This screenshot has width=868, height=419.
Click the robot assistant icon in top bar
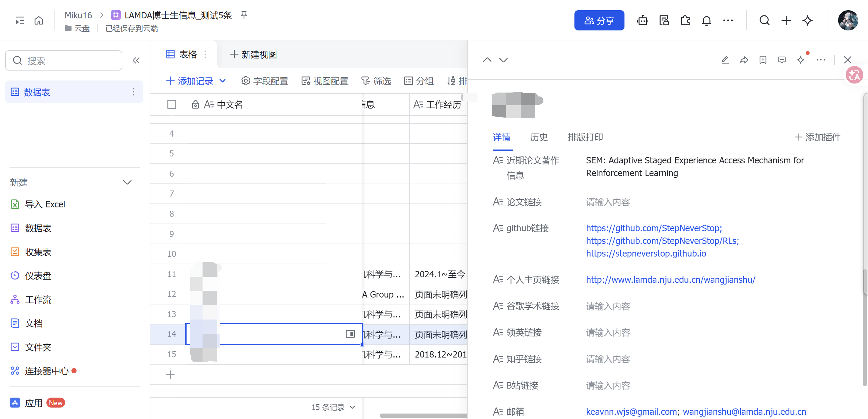[642, 20]
